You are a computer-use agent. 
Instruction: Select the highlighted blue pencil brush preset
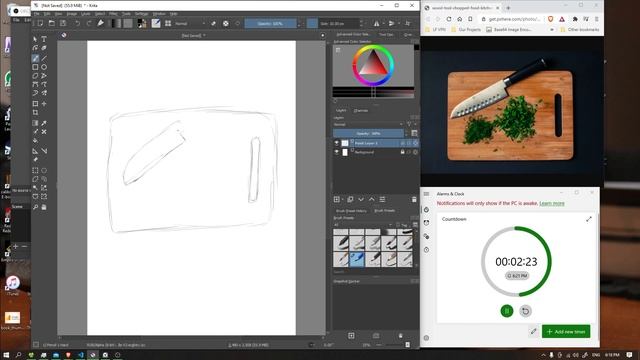(357, 259)
